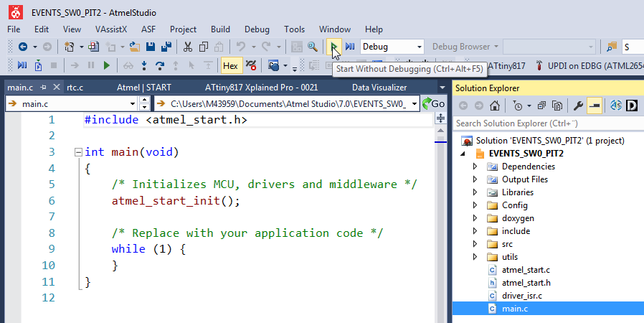Switch to the Atmel | START tab
Viewport: 644px width, 323px height.
pyautogui.click(x=143, y=88)
